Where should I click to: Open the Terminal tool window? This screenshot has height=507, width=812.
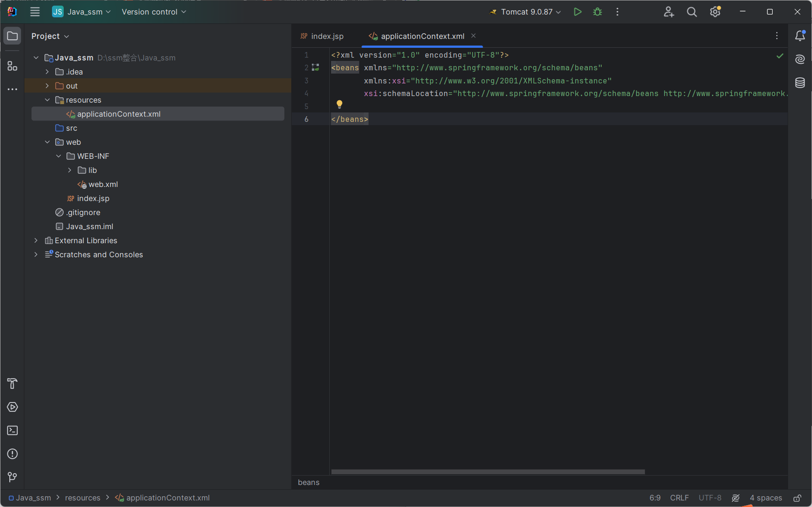[12, 431]
